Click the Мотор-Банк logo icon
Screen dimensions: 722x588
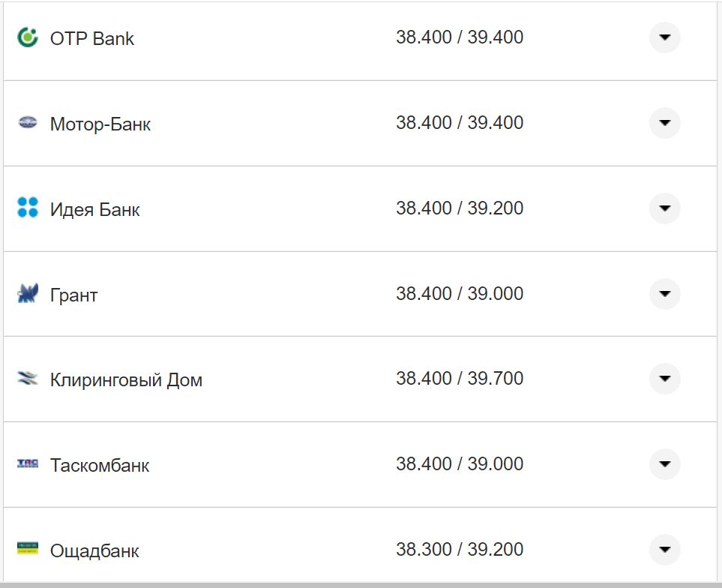coord(28,123)
